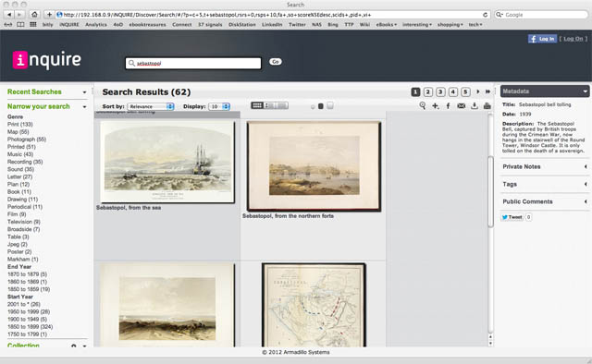
Task: Switch to grid thumbnail view
Action: point(257,105)
